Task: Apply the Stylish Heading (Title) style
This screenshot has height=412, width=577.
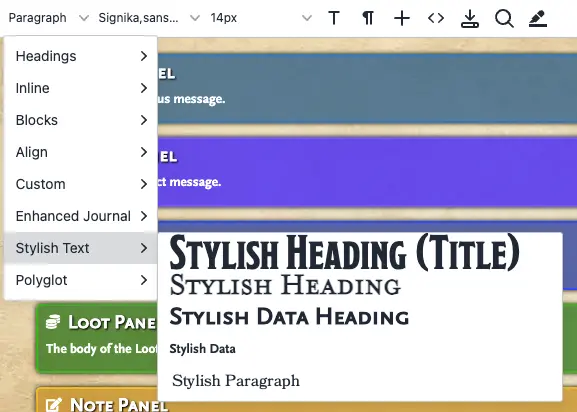Action: [x=344, y=253]
